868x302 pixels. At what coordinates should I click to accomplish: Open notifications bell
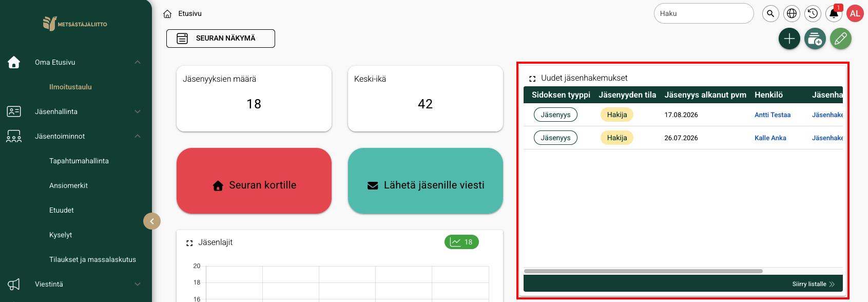tap(834, 14)
